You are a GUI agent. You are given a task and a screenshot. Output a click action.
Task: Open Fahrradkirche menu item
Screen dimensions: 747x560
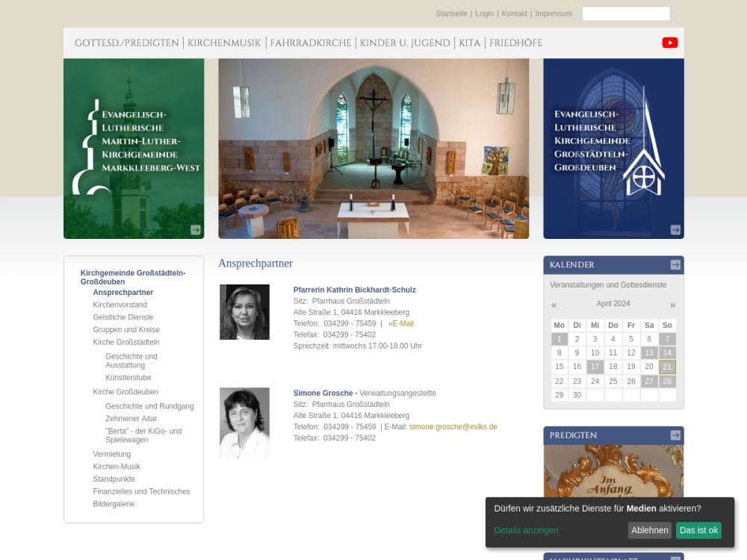click(x=310, y=43)
